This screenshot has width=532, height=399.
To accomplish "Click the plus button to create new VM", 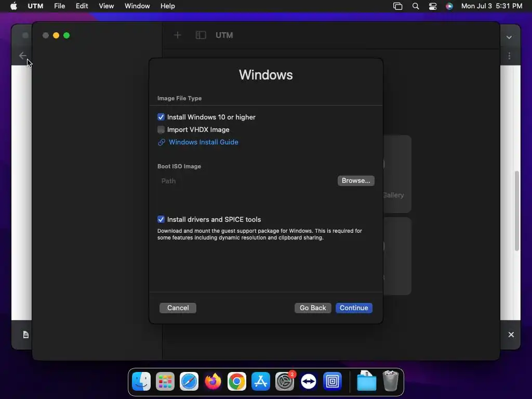I will tap(178, 35).
